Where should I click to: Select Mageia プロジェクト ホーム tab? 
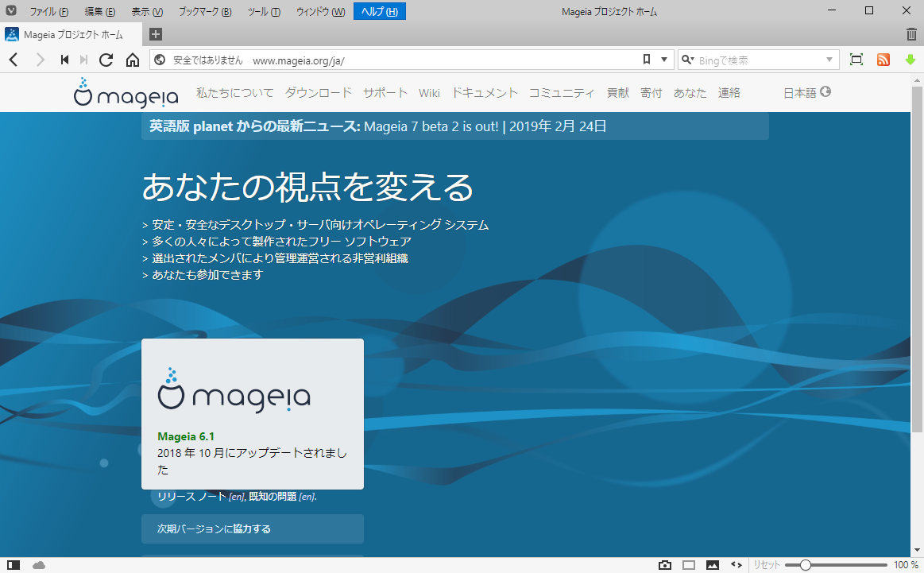(72, 34)
